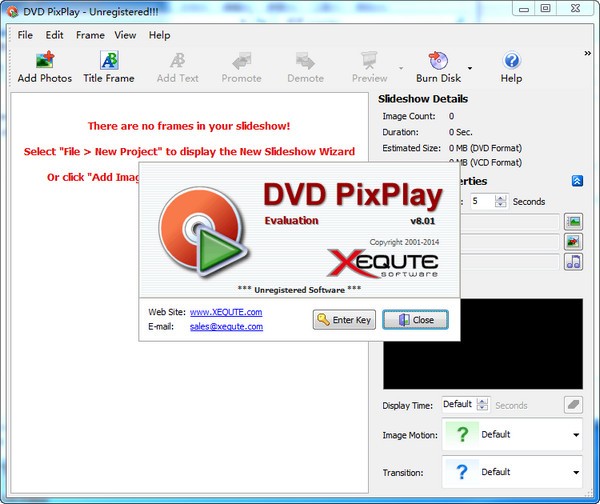The width and height of the screenshot is (600, 504).
Task: Click the Demote toolbar button
Action: 305,67
